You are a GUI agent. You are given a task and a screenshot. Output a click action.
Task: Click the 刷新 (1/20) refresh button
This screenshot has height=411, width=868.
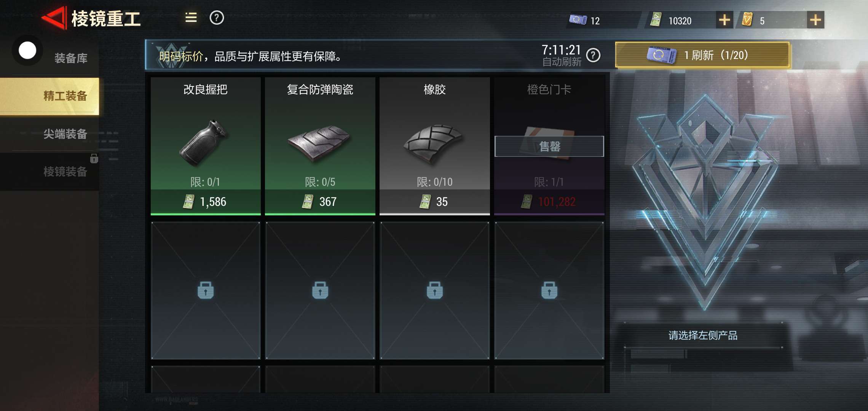pos(702,55)
